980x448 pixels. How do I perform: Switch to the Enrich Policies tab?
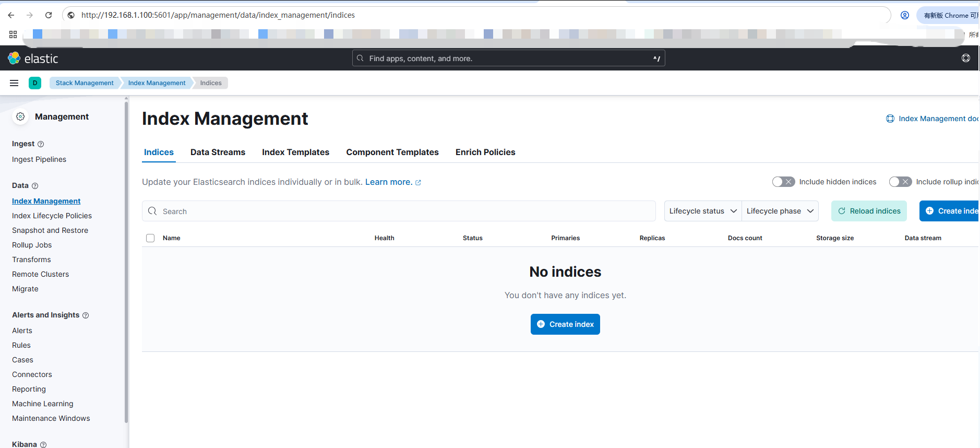[485, 152]
